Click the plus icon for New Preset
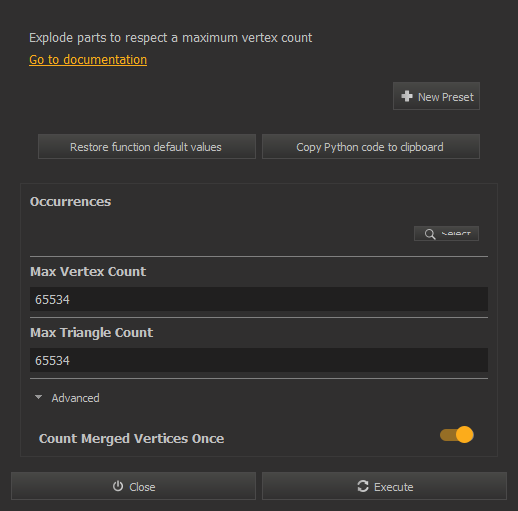518x511 pixels. pos(407,96)
